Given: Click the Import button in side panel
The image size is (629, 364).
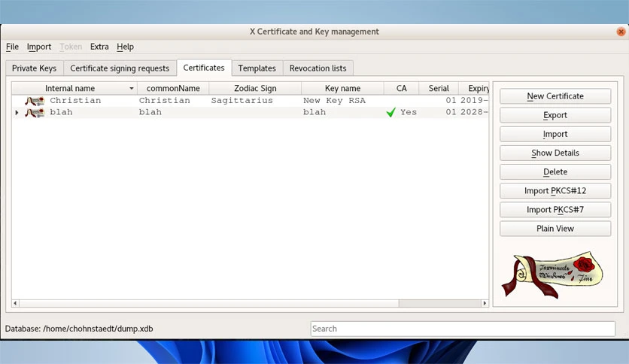Looking at the screenshot, I should 555,134.
